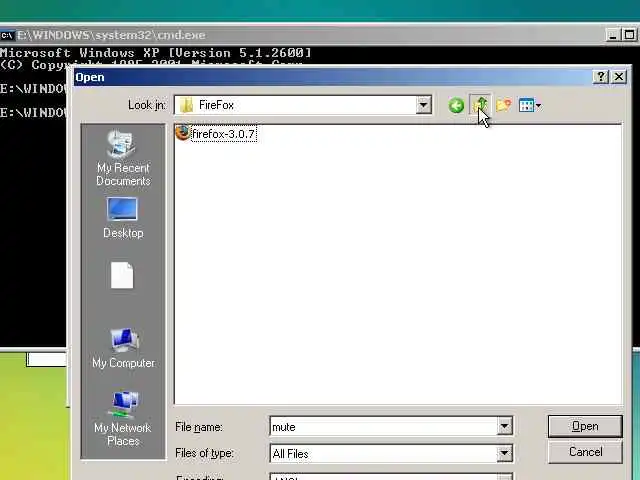Screen dimensions: 640x480
Task: Expand the Files of type dropdown
Action: click(504, 453)
